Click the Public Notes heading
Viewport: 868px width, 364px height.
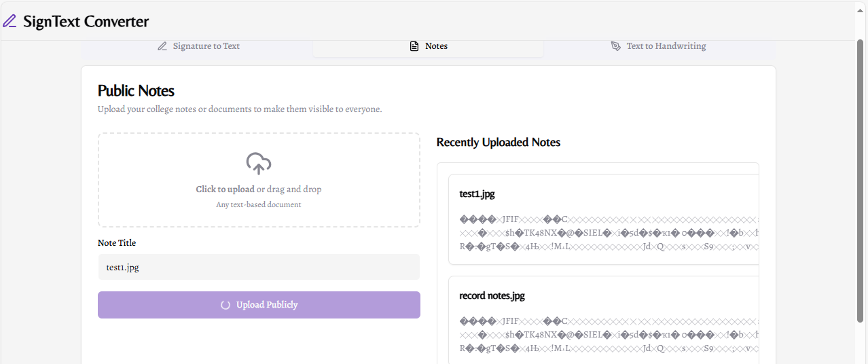tap(136, 91)
